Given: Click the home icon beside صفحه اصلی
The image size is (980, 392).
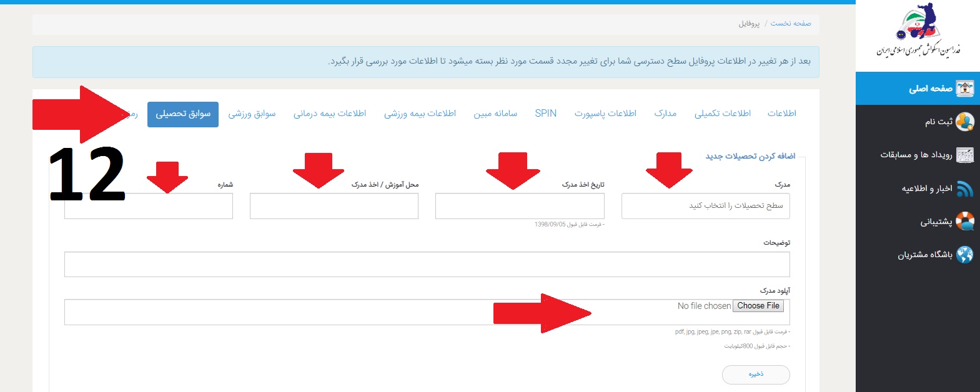Looking at the screenshot, I should point(964,89).
